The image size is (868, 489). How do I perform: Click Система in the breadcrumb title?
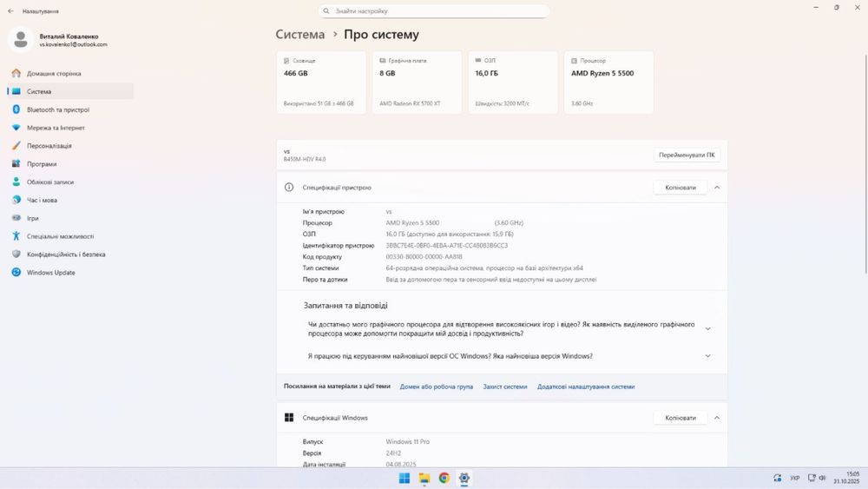coord(300,35)
